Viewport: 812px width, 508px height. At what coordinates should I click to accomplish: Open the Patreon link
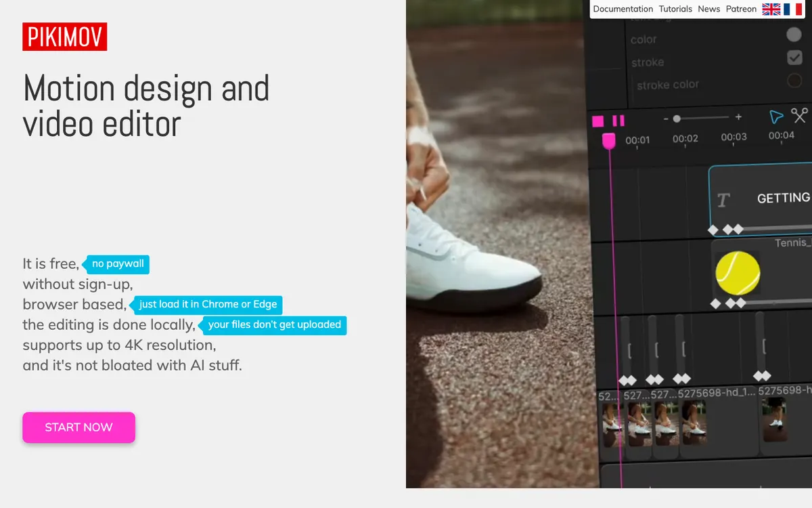tap(742, 9)
